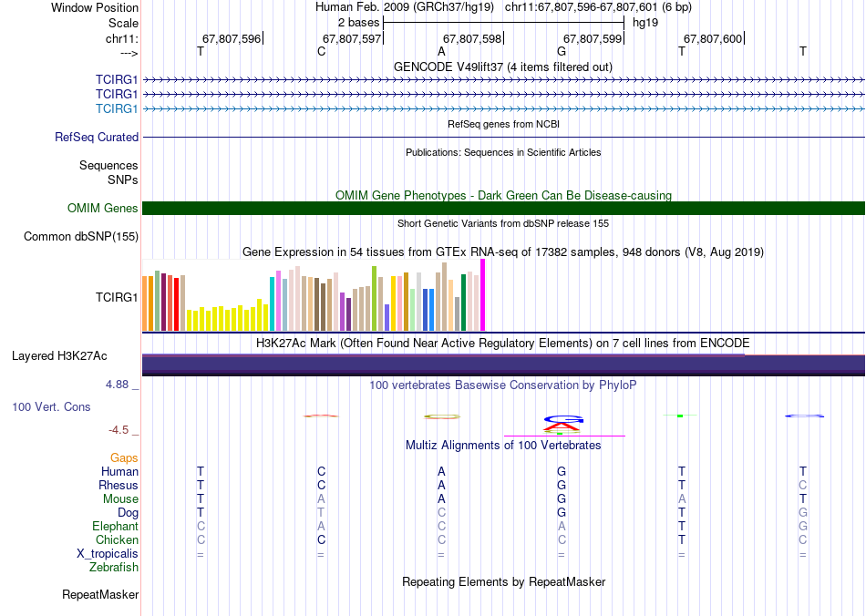The image size is (866, 616).
Task: Click the 2 bases scale bar
Action: (x=503, y=23)
